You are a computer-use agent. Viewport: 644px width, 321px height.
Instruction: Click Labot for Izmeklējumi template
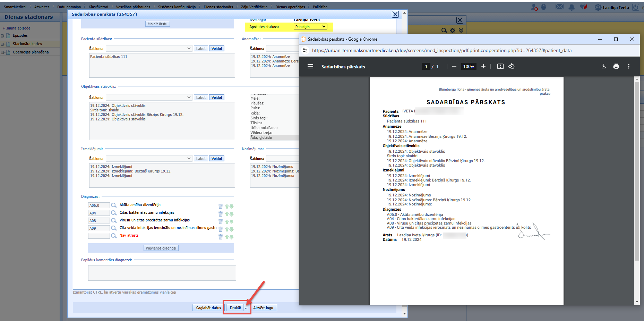[x=201, y=159]
